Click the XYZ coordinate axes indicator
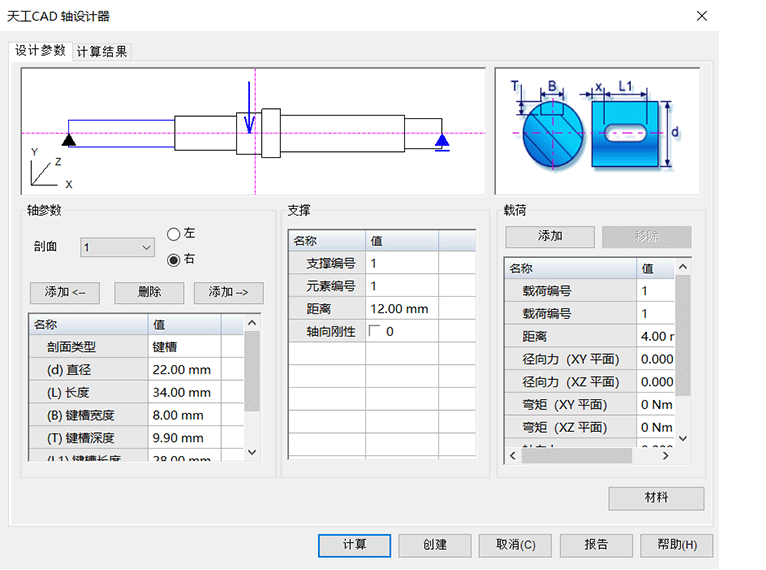 (51, 169)
